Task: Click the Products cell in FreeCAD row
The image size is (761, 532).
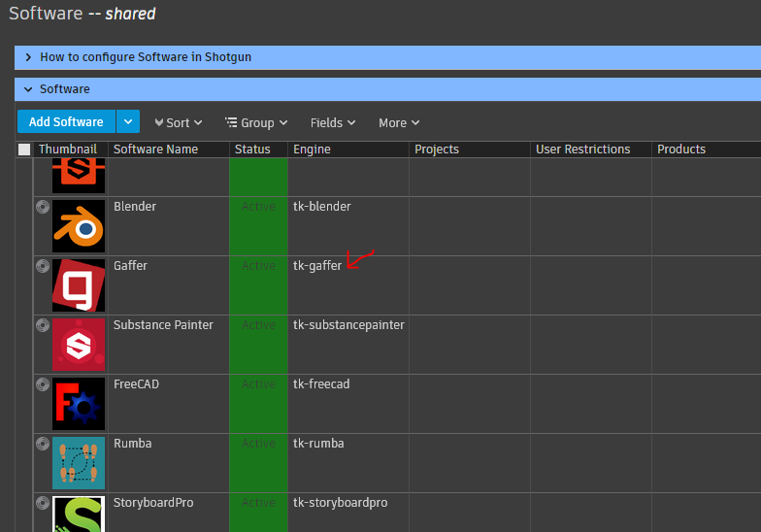Action: coord(707,404)
